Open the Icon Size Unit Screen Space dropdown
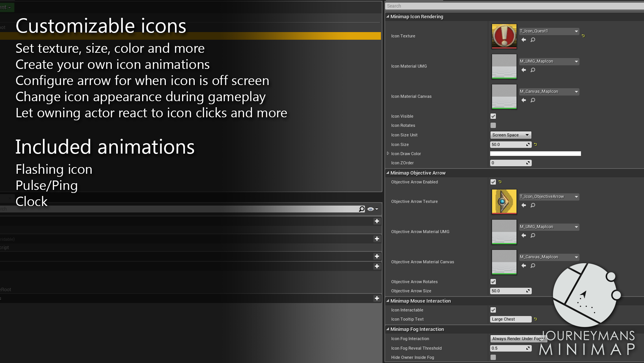This screenshot has width=644, height=363. point(511,135)
